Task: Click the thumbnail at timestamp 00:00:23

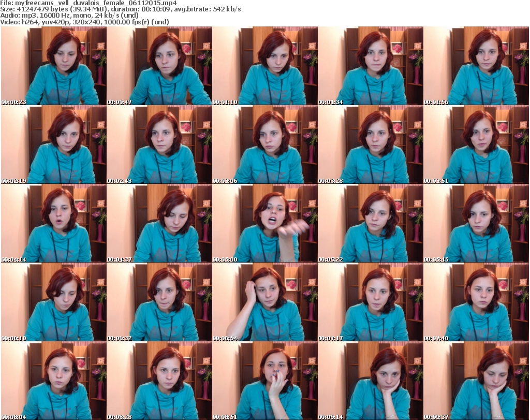Action: (x=54, y=66)
